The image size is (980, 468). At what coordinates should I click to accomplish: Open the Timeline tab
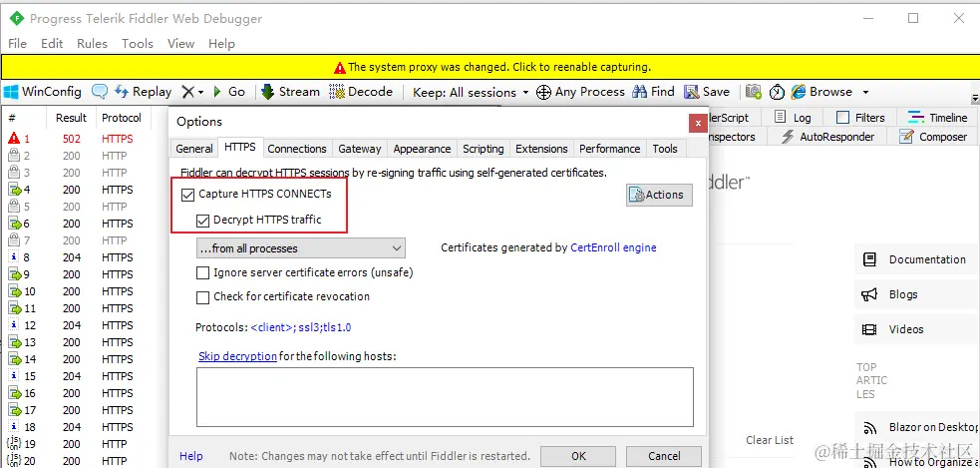tap(938, 118)
